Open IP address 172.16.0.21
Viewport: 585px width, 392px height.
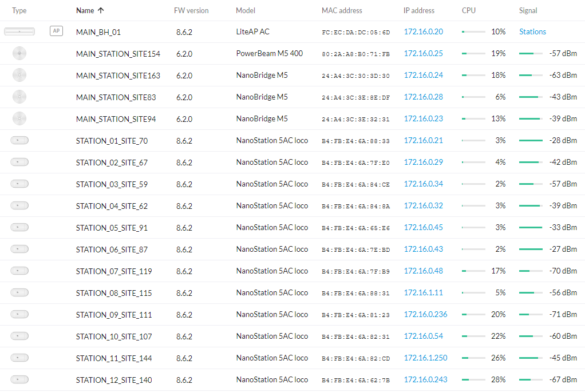[x=424, y=140]
